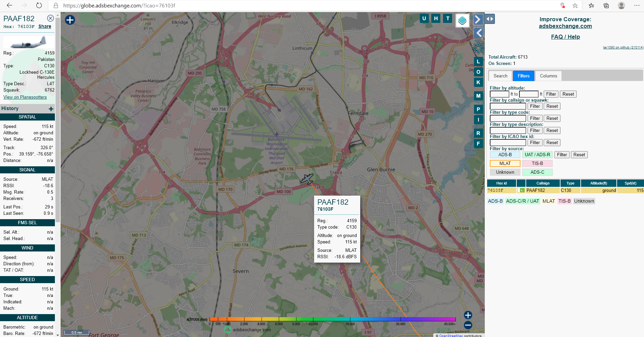Viewport: 644px width, 337px height.
Task: Toggle the T map button
Action: pos(447,19)
